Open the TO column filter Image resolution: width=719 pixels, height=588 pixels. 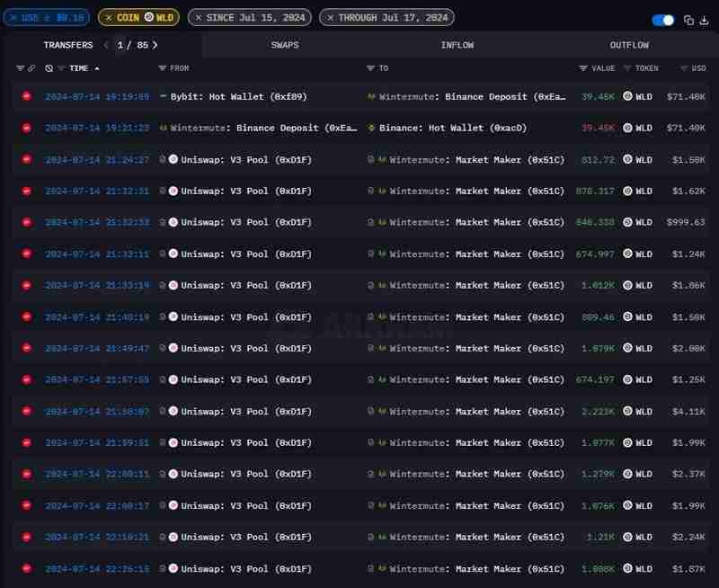[370, 68]
